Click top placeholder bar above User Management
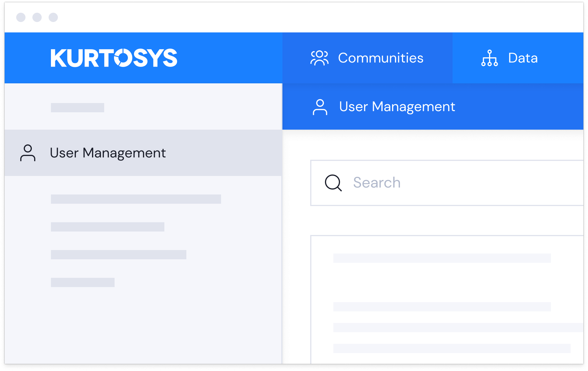588x371 pixels. [x=78, y=108]
